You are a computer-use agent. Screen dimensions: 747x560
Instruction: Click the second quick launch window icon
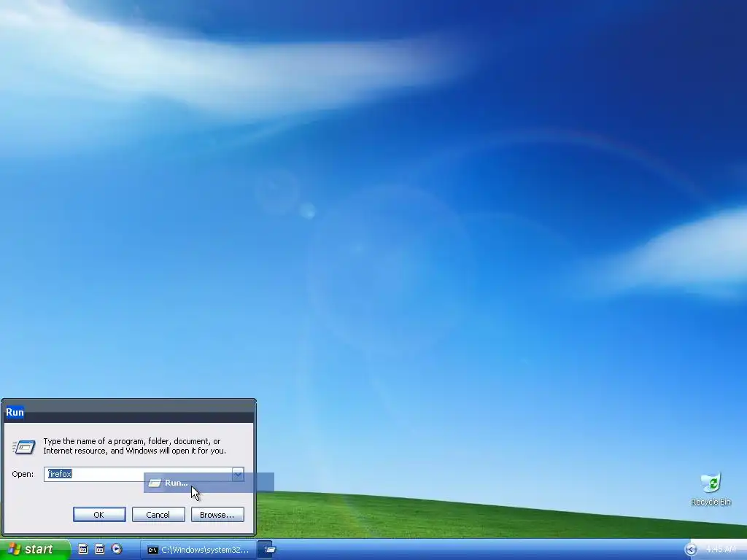click(x=99, y=549)
